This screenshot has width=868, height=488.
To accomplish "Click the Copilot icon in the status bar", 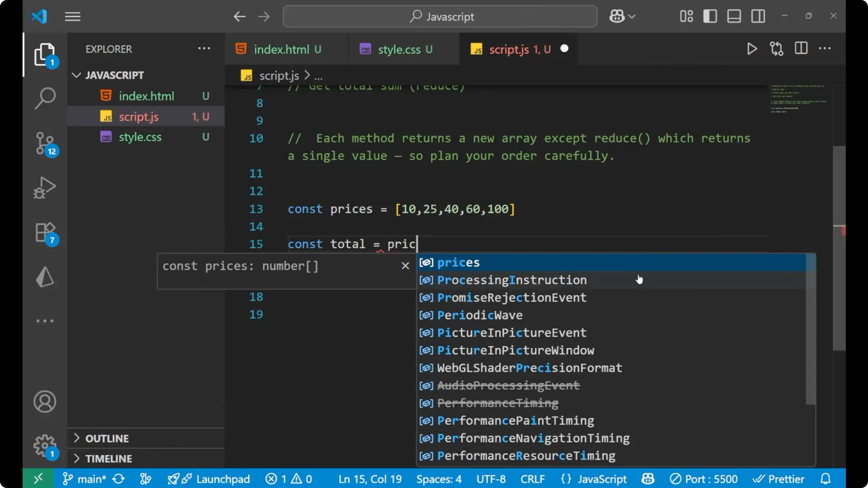I will 647,479.
